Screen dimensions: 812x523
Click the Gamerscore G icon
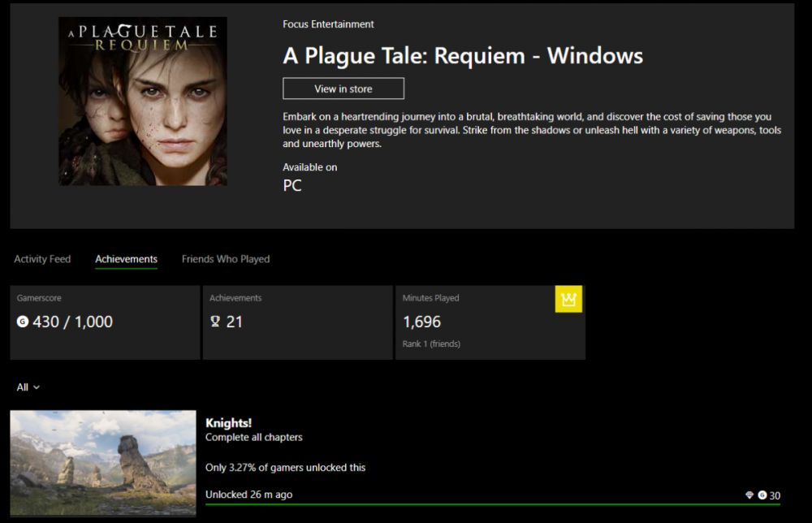point(22,322)
